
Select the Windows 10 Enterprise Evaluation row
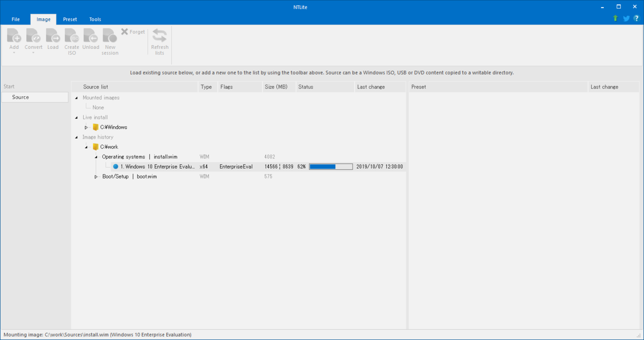(x=258, y=167)
